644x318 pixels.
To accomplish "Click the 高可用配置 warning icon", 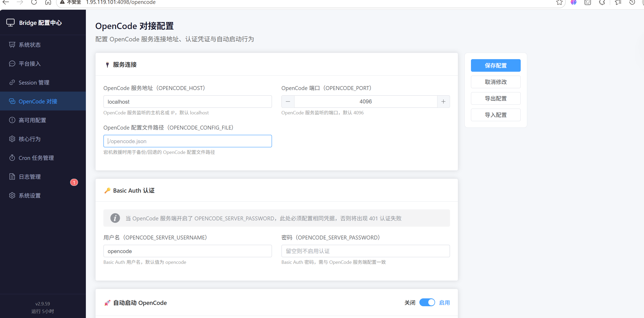I will [x=12, y=120].
